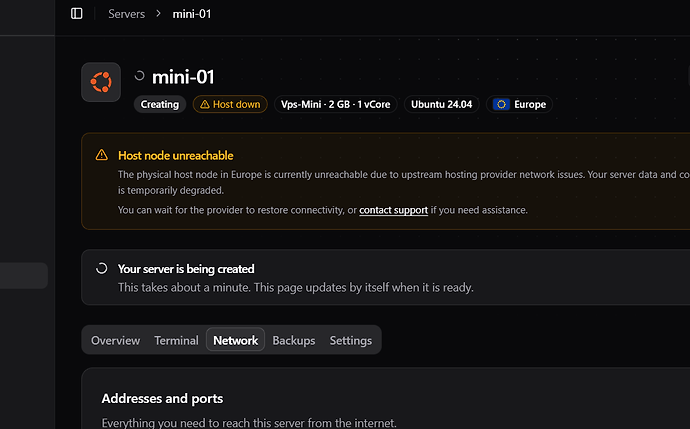Toggle the sidebar panel icon
This screenshot has width=690, height=429.
[x=77, y=14]
